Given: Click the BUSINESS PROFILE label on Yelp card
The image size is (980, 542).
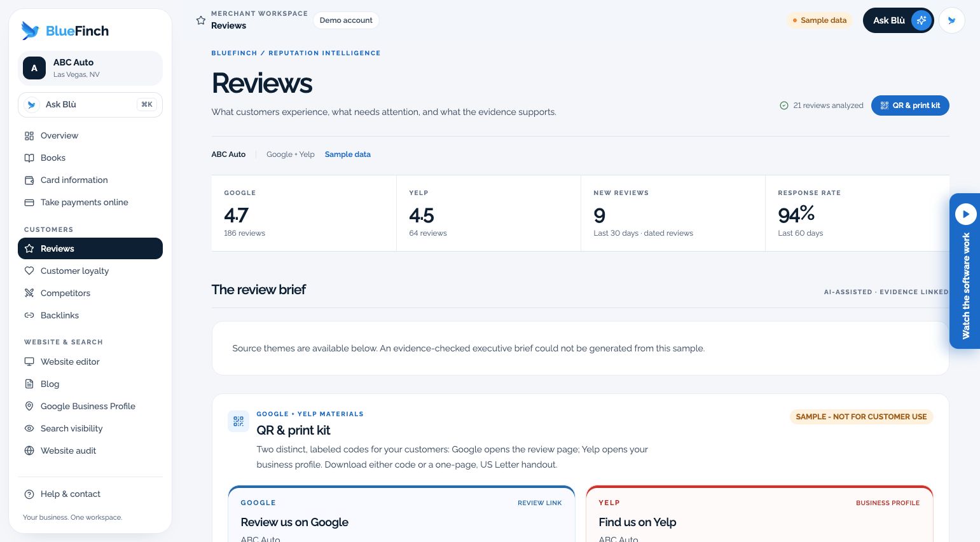Looking at the screenshot, I should [888, 503].
